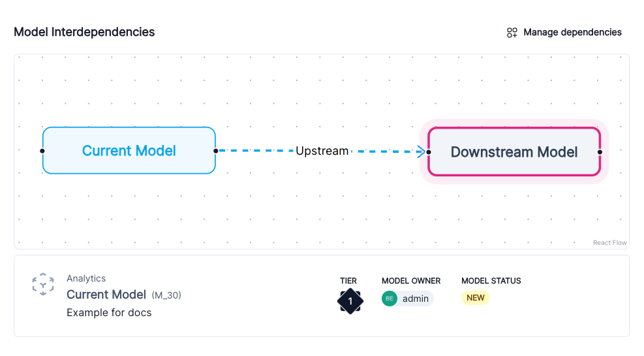
Task: Select the Current Model node in the graph
Action: pos(129,151)
